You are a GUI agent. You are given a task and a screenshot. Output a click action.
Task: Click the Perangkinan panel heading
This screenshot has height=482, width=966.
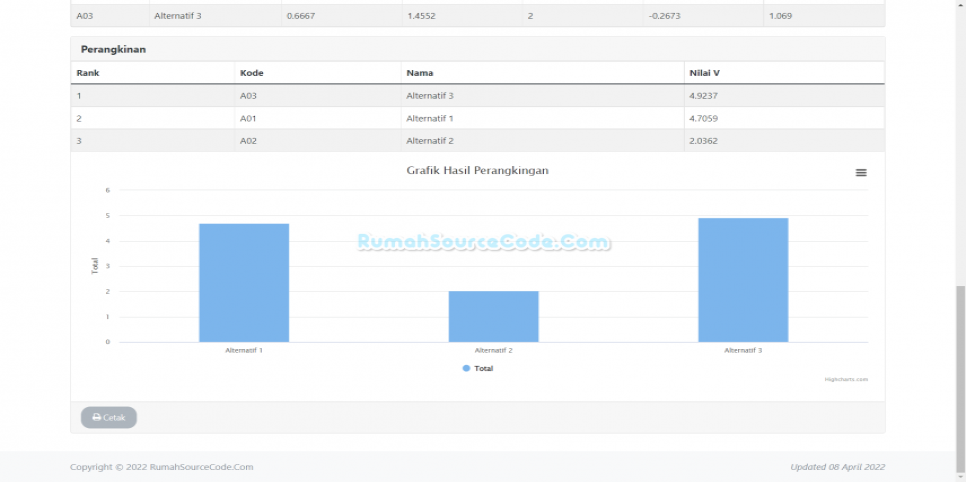click(x=113, y=49)
